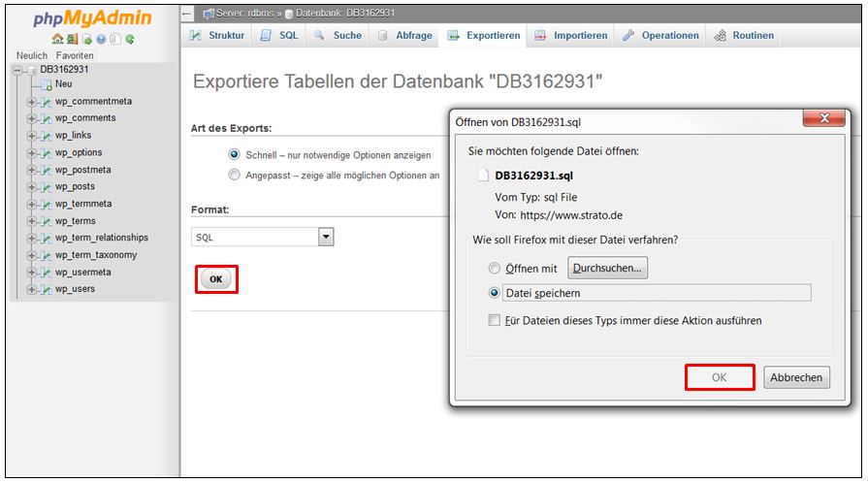The width and height of the screenshot is (868, 483).
Task: Choose Datei speichern radio option
Action: tap(494, 293)
